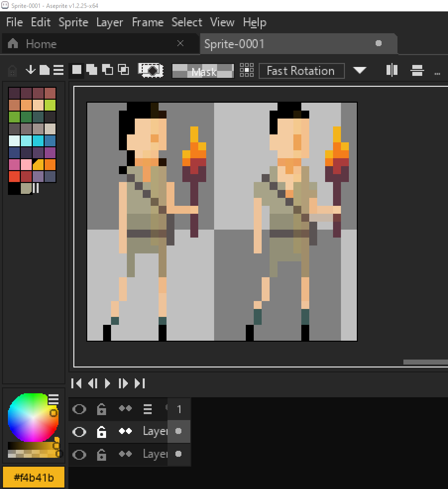
Task: Click the add-to-selection mode icon
Action: pyautogui.click(x=92, y=70)
